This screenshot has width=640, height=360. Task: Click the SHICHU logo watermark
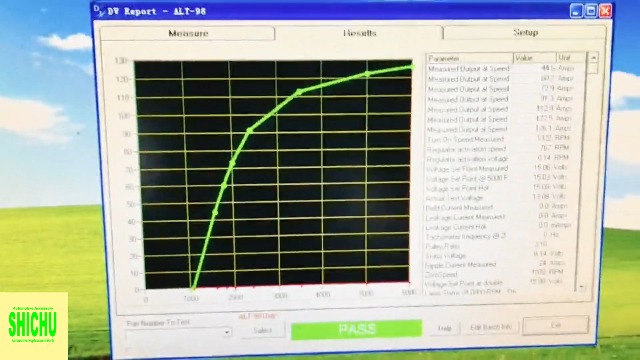point(33,325)
